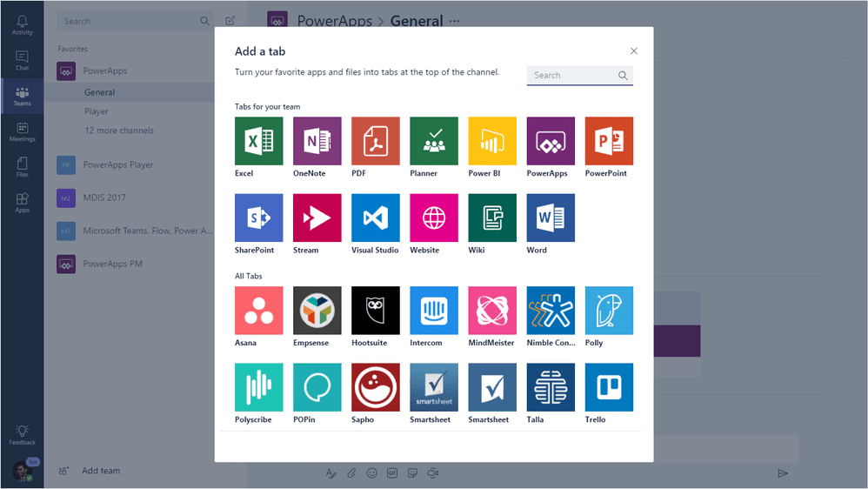Open Meetings in the left rail
The image size is (868, 489).
tap(22, 131)
